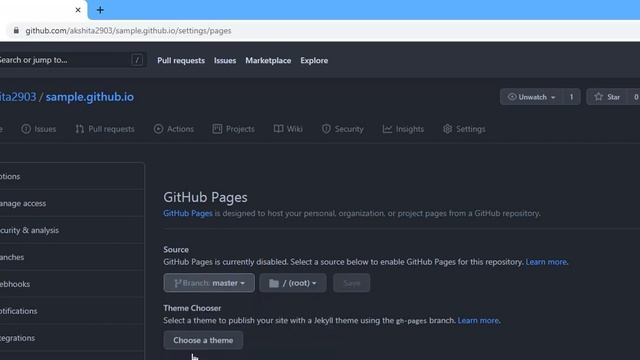Select Webhooks in settings sidebar

tap(72, 284)
